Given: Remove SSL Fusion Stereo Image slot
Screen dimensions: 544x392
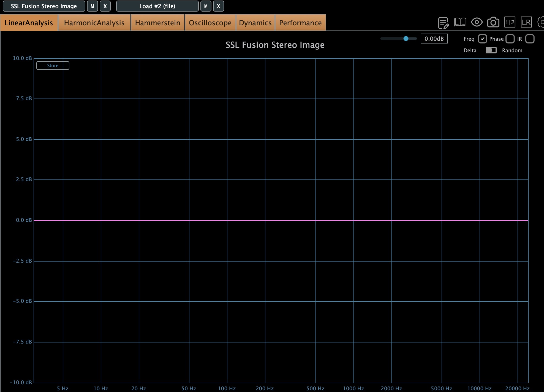Looking at the screenshot, I should pyautogui.click(x=105, y=6).
